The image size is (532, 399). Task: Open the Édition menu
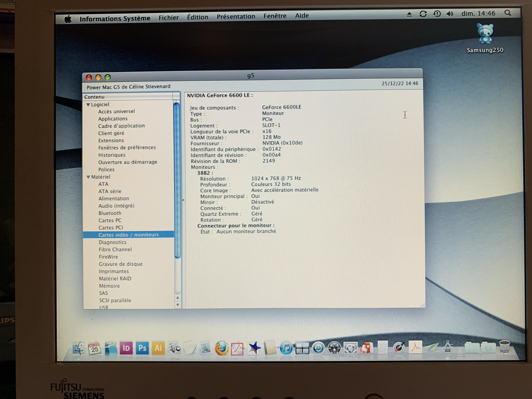click(x=198, y=17)
